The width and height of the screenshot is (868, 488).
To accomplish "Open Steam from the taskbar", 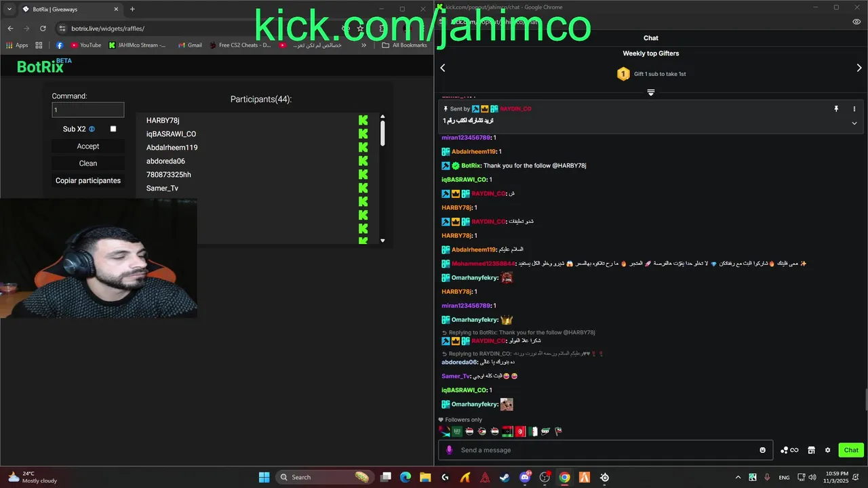I will (x=505, y=477).
